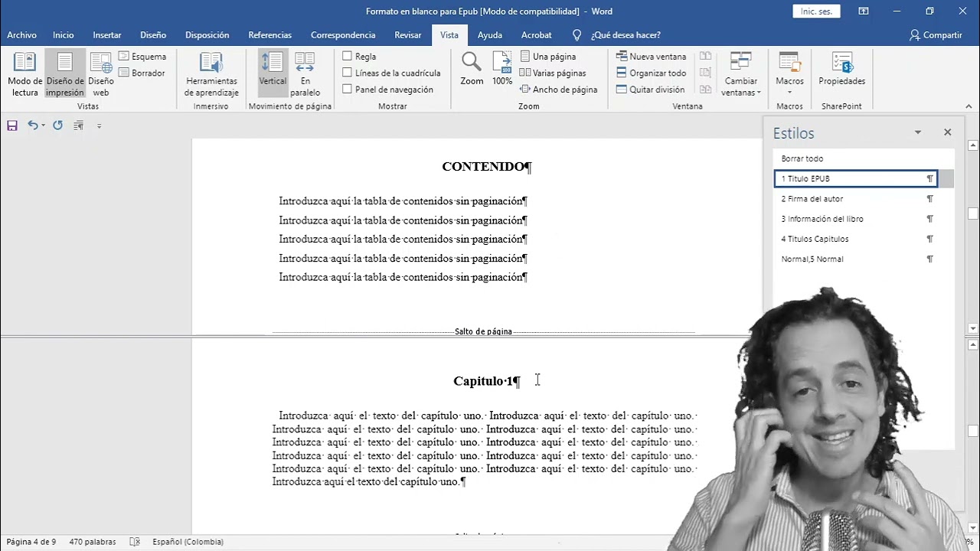Click Página 4 de 9 in status bar
980x551 pixels.
pyautogui.click(x=31, y=542)
